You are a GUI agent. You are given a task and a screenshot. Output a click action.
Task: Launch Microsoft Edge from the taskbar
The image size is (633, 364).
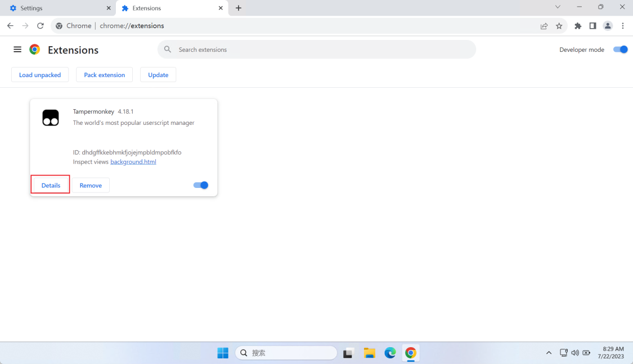390,353
